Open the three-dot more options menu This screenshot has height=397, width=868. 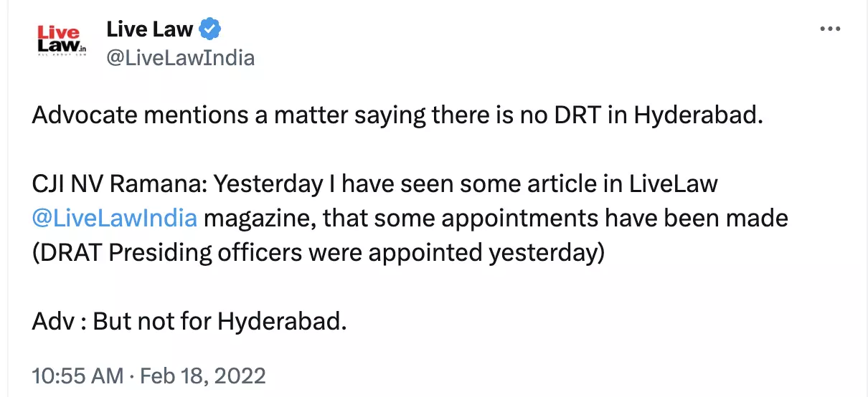829,29
